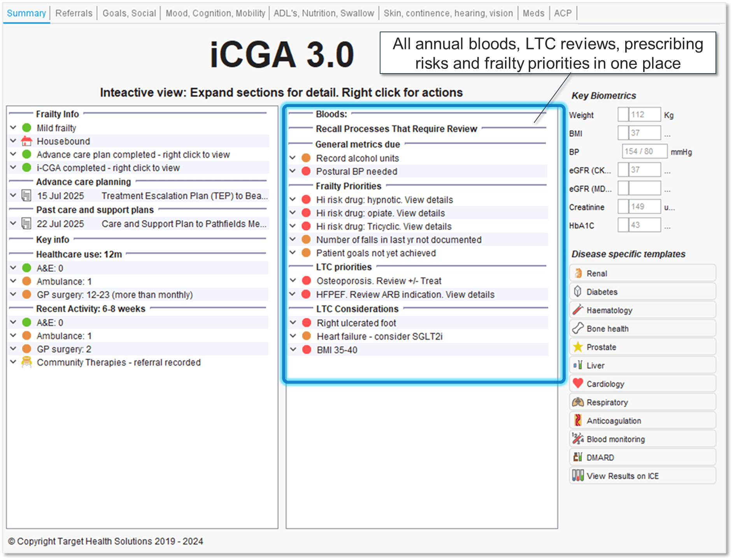733x560 pixels.
Task: Expand the HFPEF Review ARB row
Action: click(x=293, y=294)
